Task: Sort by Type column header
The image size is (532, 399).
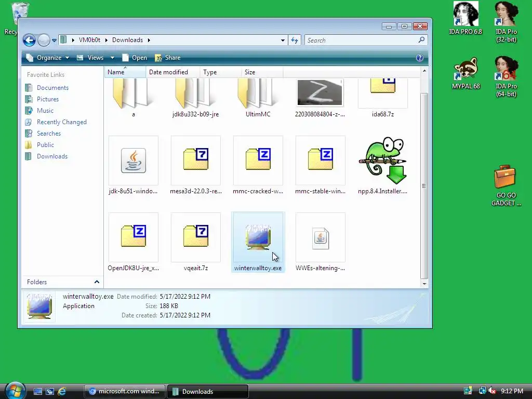Action: 221,72
